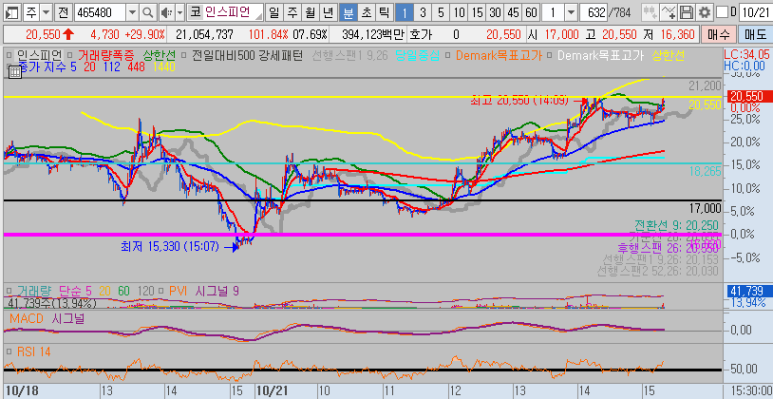
Task: Toggle the D checkbox next to date
Action: click(x=721, y=12)
